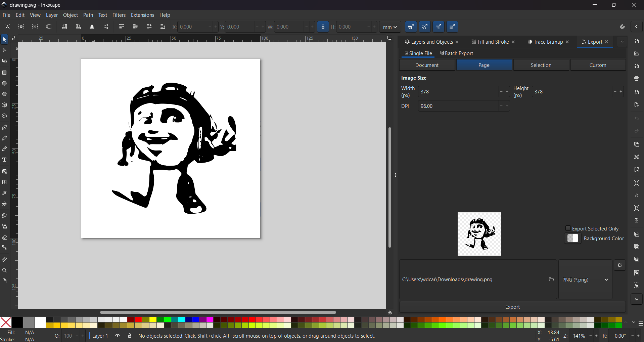Activate the Tweak tool
Screen dimensions: 644x342
pyautogui.click(x=4, y=215)
